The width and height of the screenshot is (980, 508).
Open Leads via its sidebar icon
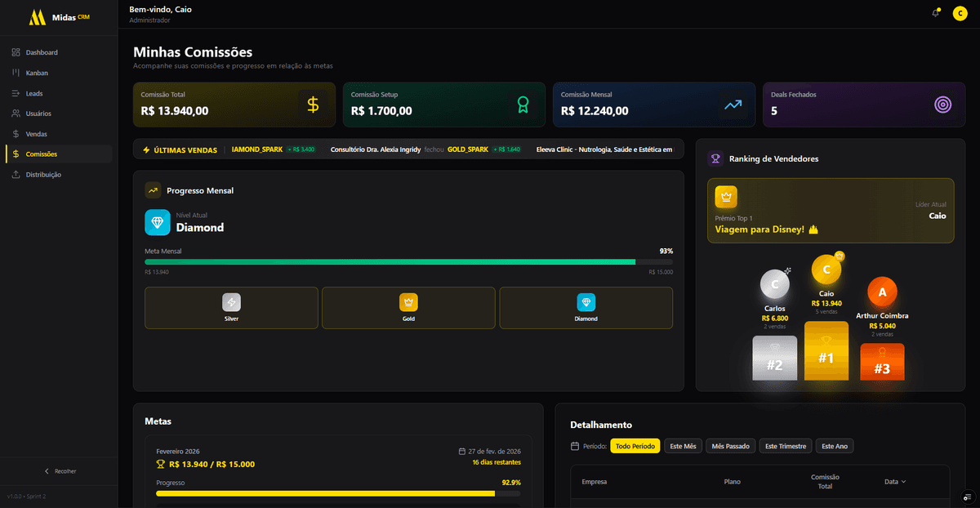(x=14, y=93)
